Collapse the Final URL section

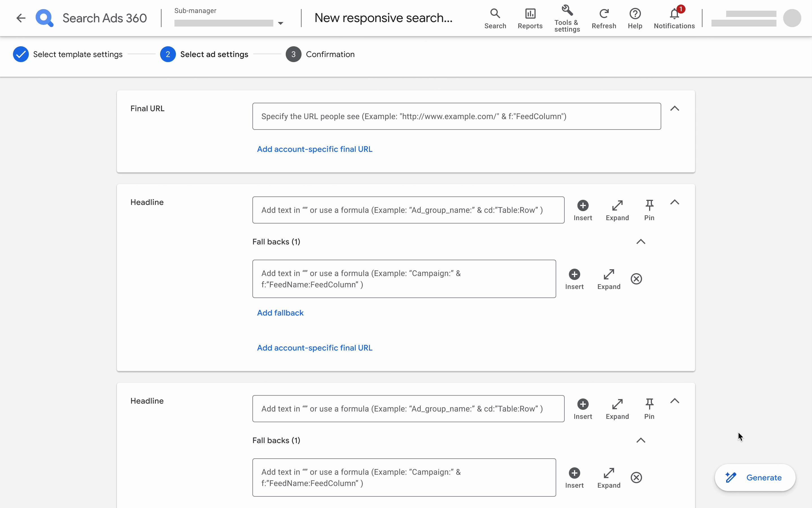click(675, 109)
